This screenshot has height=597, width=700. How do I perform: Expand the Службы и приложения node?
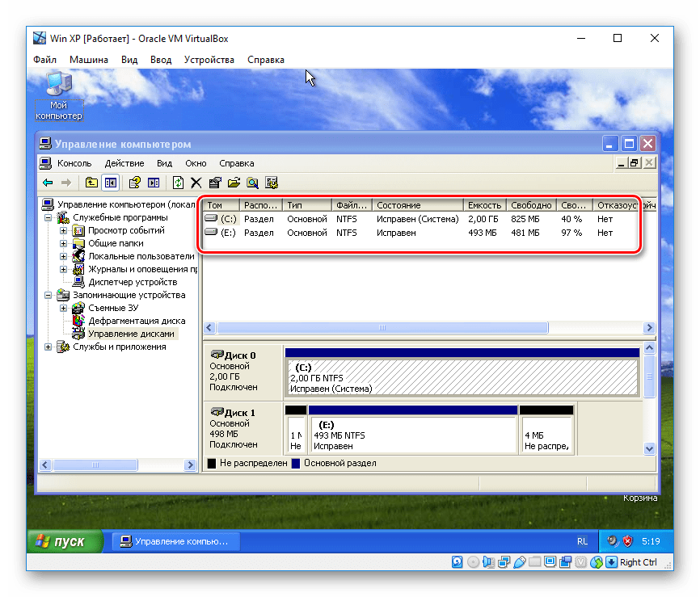[48, 347]
